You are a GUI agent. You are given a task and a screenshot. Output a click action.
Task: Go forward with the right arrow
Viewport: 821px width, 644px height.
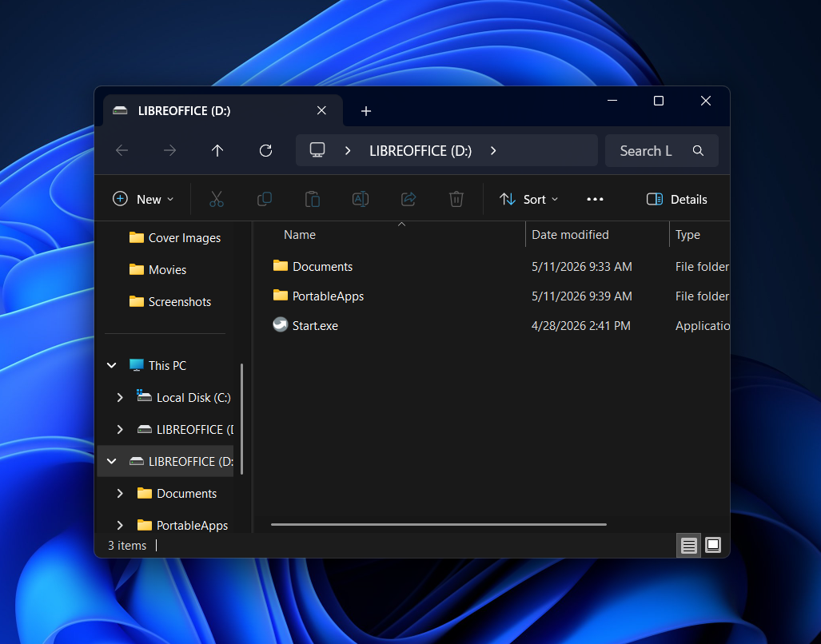click(169, 151)
